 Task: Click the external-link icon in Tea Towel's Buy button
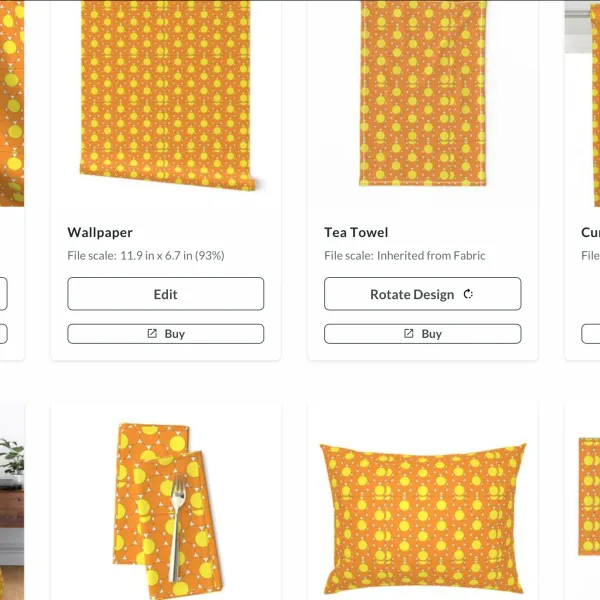tap(409, 334)
